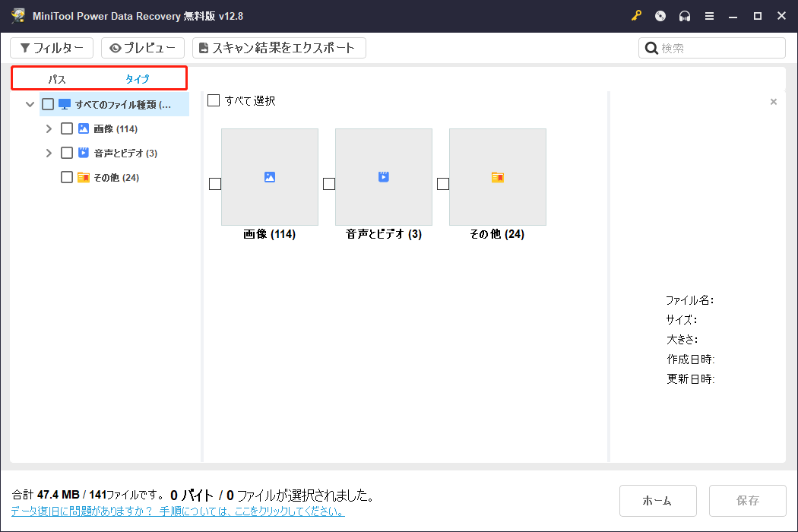Expand the 画像 tree branch

coord(49,128)
